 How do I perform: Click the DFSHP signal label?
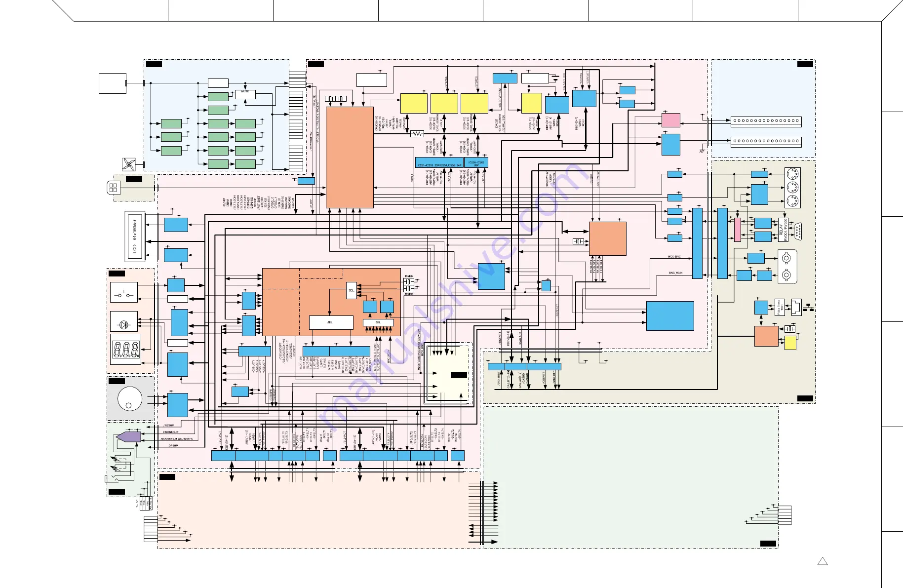[x=173, y=445]
